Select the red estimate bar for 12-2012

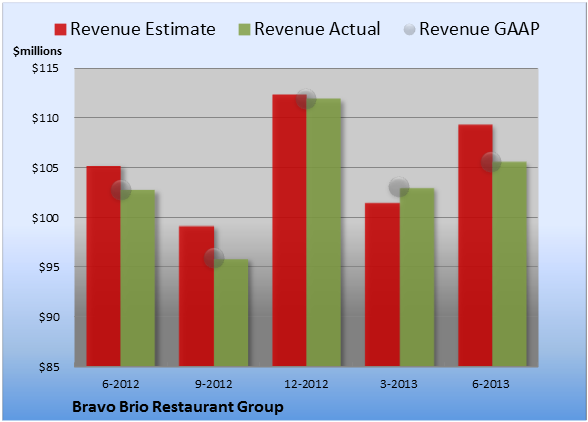(290, 230)
